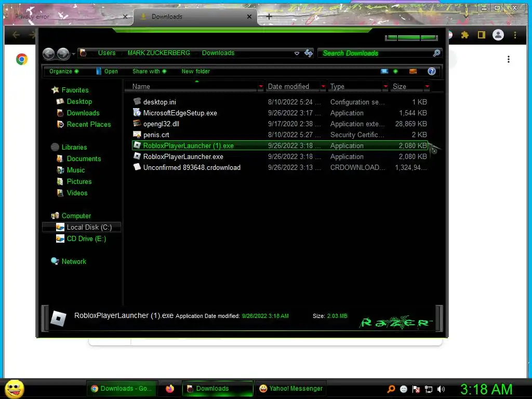
Task: Open recent locations dropdown arrow
Action: click(x=73, y=54)
